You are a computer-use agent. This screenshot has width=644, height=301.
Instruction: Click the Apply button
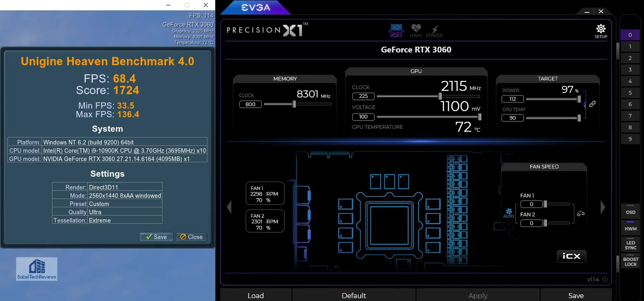tap(478, 295)
